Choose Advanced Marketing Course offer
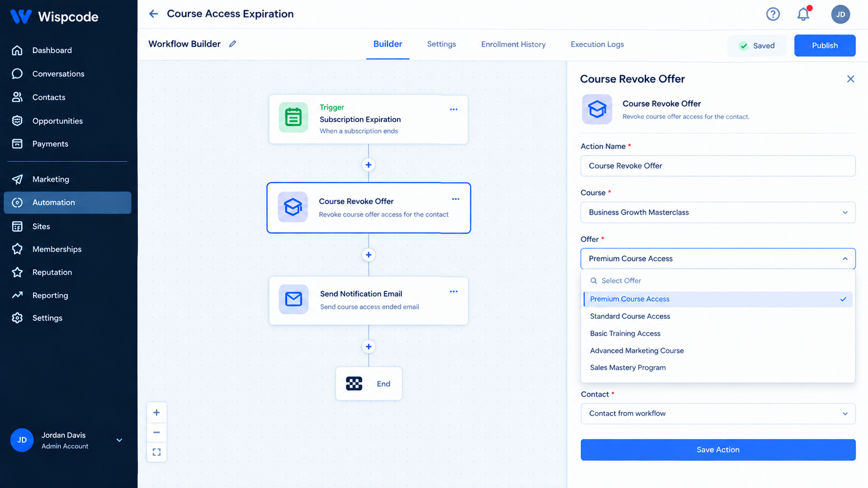 click(717, 350)
